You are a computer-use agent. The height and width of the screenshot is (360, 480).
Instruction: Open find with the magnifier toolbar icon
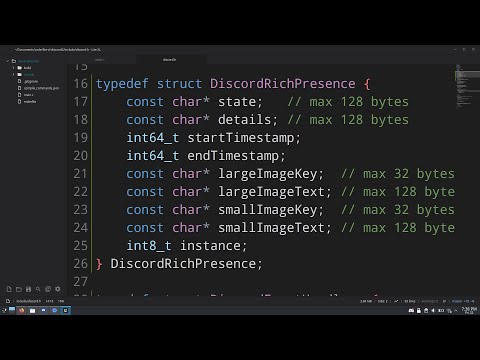pyautogui.click(x=38, y=289)
